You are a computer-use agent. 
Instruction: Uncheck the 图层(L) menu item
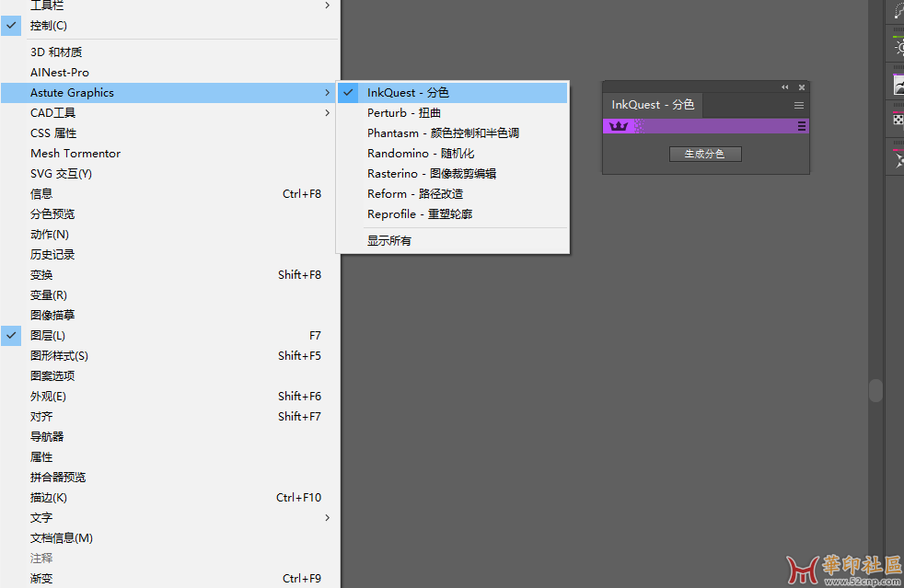pyautogui.click(x=169, y=336)
